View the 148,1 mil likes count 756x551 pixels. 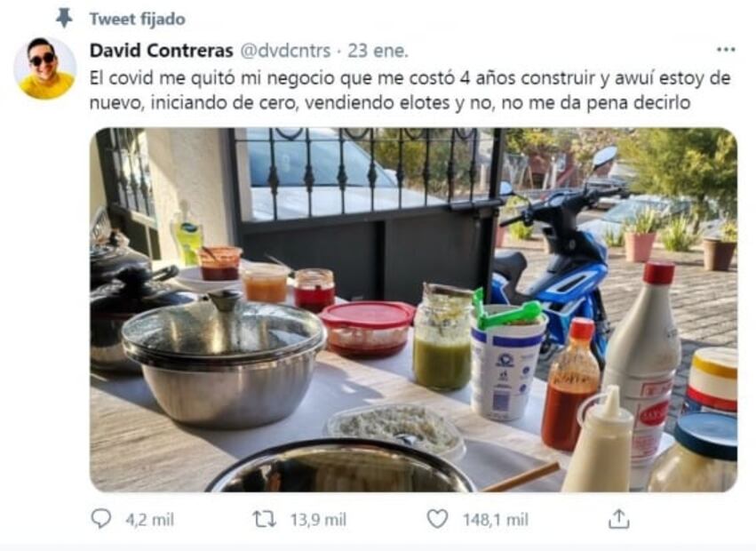pyautogui.click(x=496, y=520)
